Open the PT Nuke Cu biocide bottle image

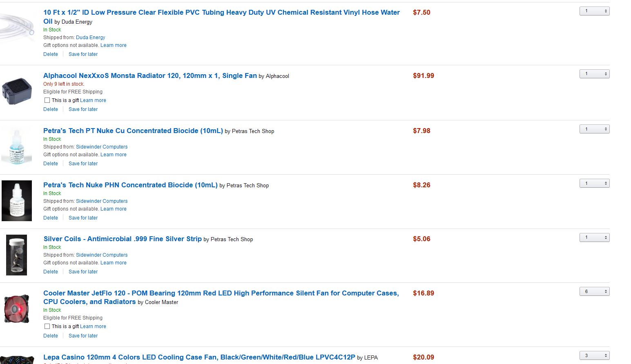tap(17, 146)
